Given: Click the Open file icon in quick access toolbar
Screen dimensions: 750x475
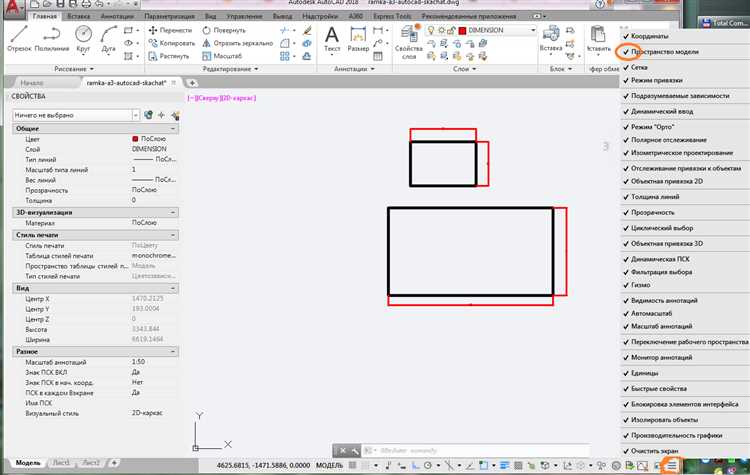Looking at the screenshot, I should pyautogui.click(x=47, y=4).
